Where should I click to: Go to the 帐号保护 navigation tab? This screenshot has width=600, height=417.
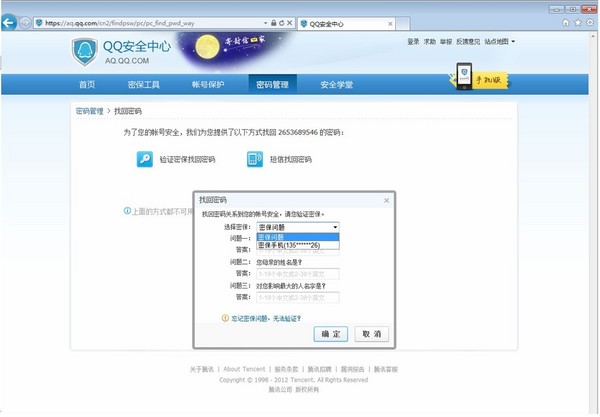tap(208, 85)
